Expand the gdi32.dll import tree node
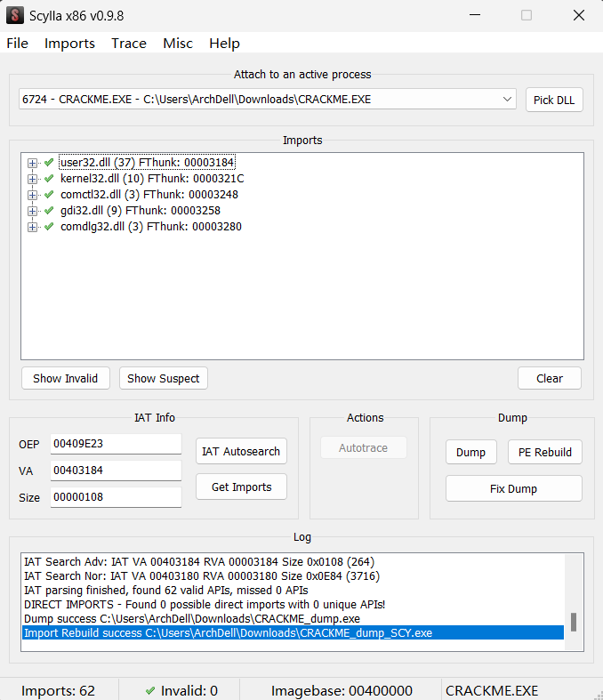This screenshot has height=700, width=603. pyautogui.click(x=33, y=211)
